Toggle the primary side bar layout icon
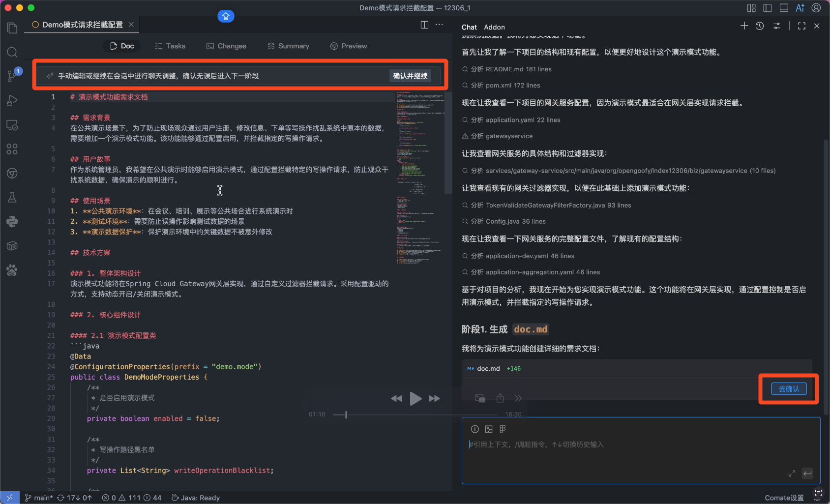830x504 pixels. coord(768,8)
